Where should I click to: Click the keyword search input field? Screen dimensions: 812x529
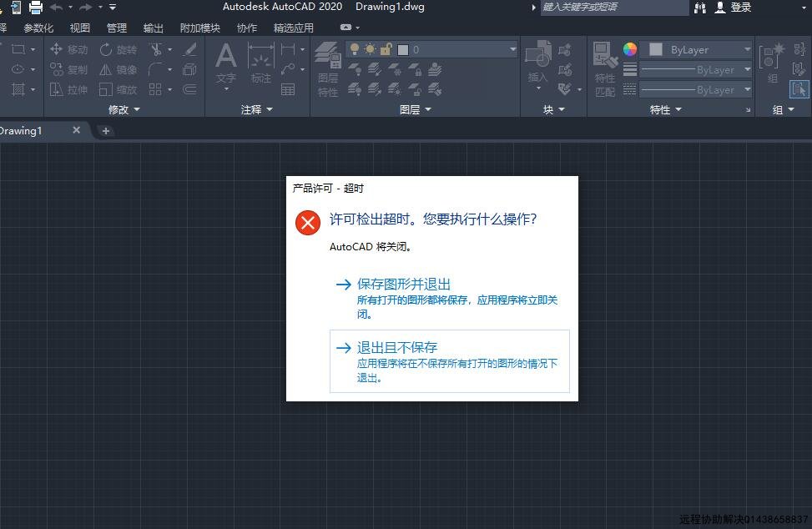615,8
